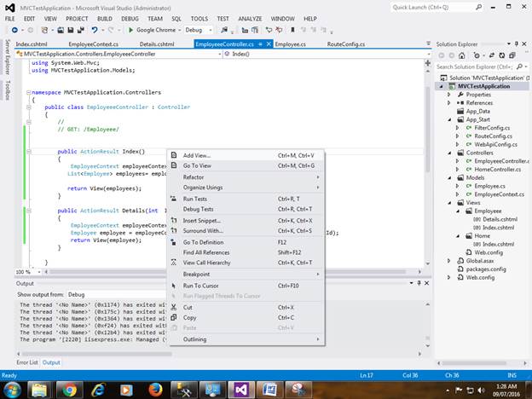Click the Cut scissors icon in context menu
Viewport: 532px width, 399px height.
point(174,307)
